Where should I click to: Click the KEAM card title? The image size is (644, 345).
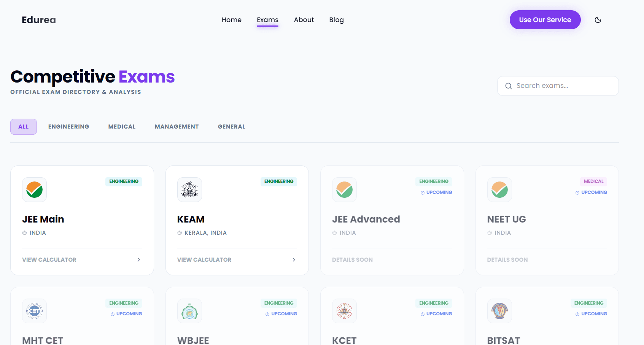[x=191, y=219]
